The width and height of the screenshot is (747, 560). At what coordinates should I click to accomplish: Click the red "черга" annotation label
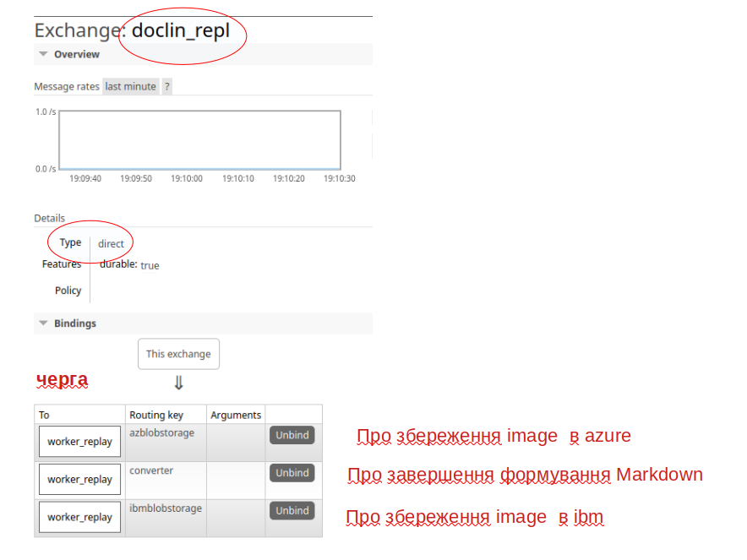pyautogui.click(x=62, y=380)
